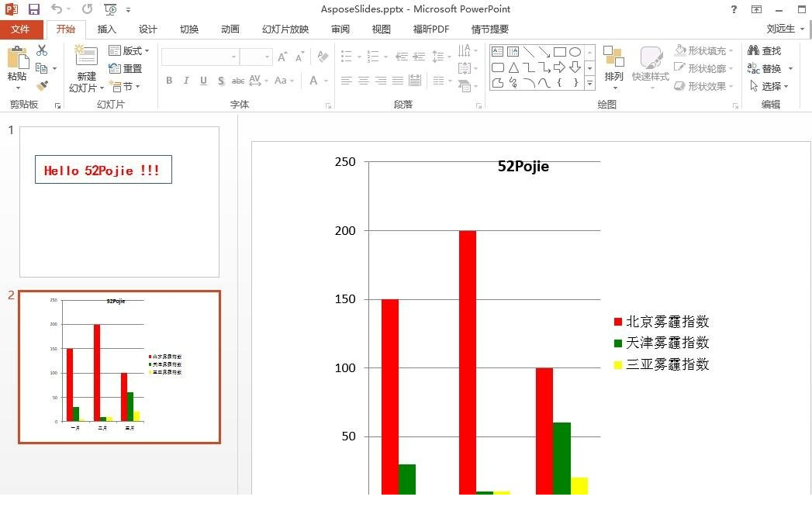Click the green 天津雾霾指数 legend entry
This screenshot has width=812, height=514.
tap(662, 343)
